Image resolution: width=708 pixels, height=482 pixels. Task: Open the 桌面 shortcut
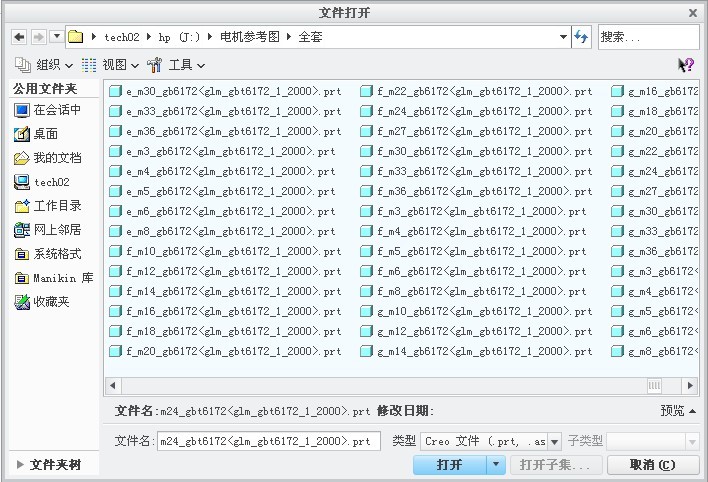pos(36,134)
